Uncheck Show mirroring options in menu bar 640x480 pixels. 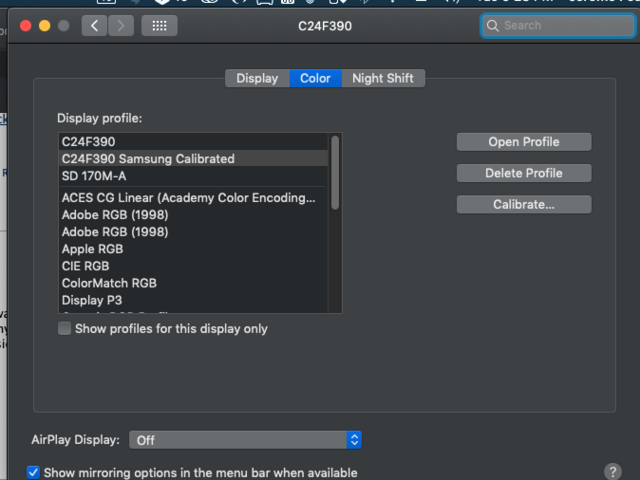click(x=33, y=472)
